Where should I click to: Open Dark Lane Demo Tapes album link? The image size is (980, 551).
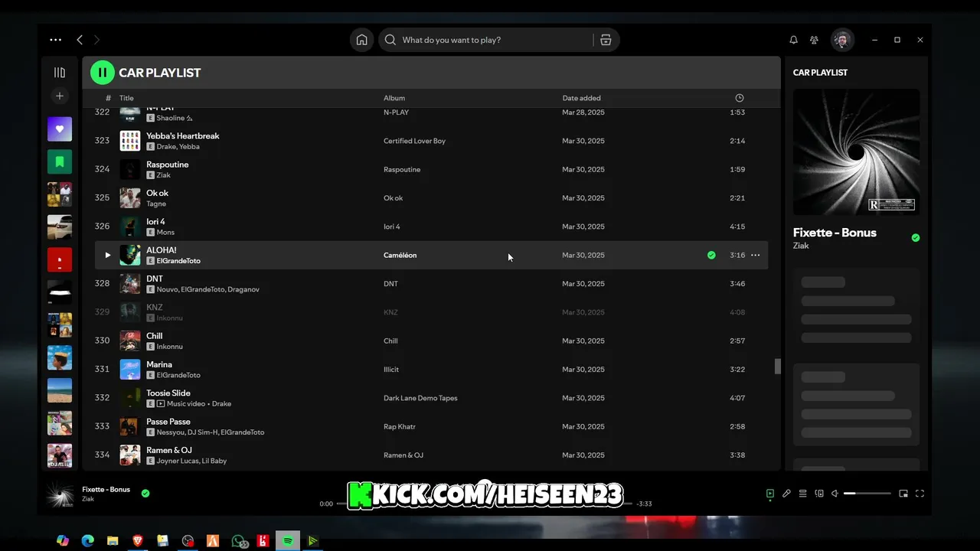coord(420,398)
